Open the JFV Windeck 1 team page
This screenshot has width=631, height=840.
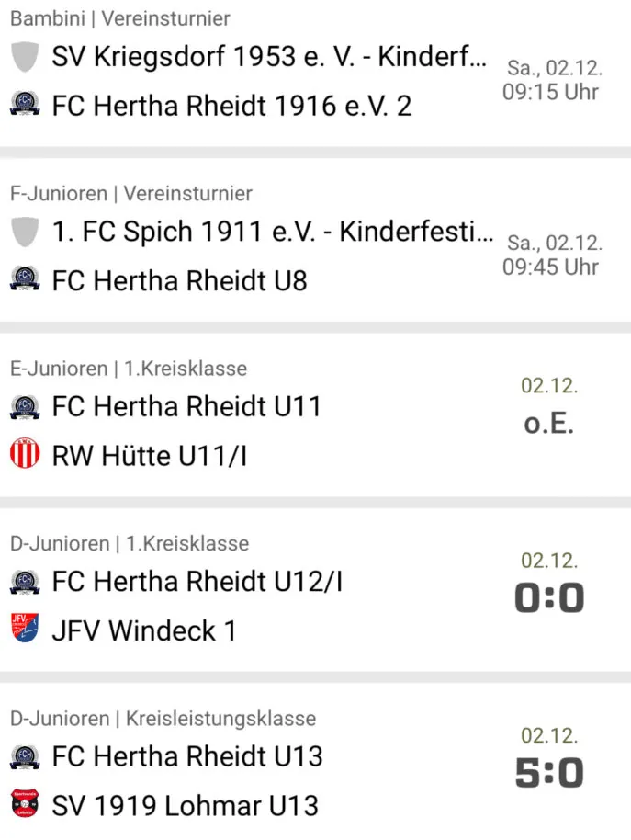pos(144,630)
